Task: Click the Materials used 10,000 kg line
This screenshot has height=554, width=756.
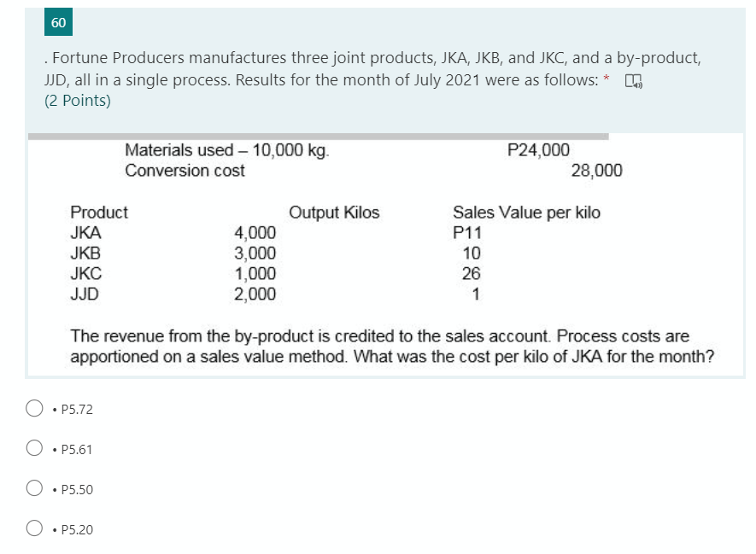Action: (227, 150)
